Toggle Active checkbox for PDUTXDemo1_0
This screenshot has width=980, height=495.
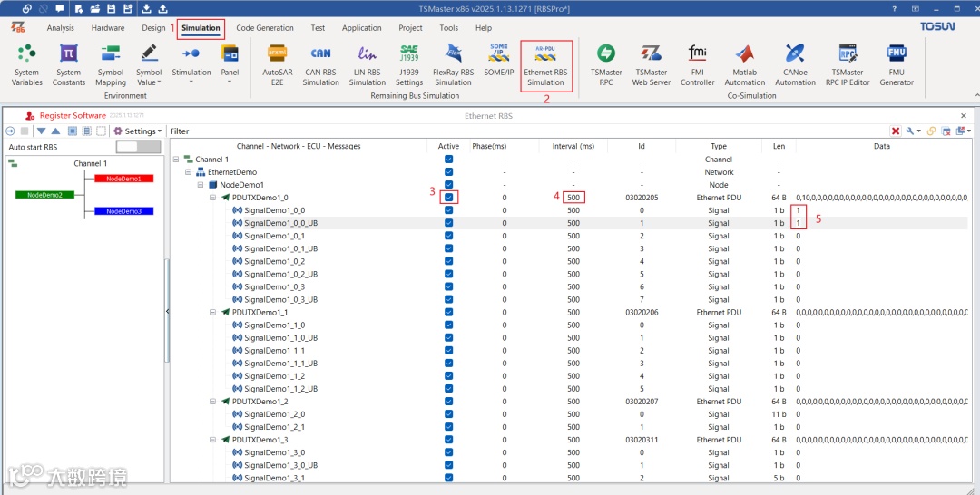pyautogui.click(x=448, y=198)
